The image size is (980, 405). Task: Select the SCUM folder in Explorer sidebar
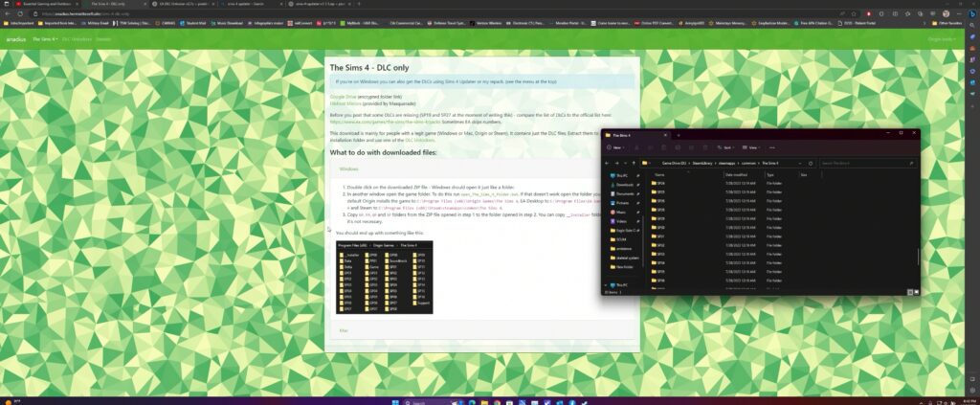coord(620,239)
